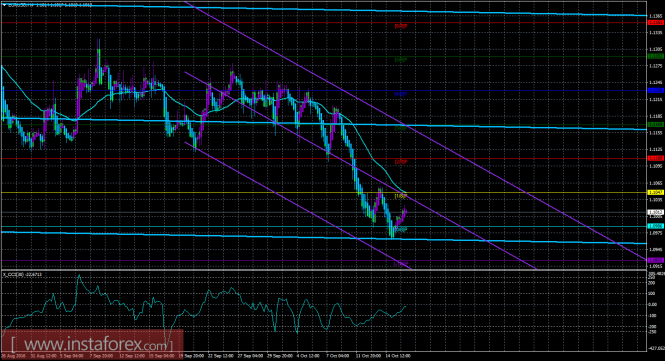Click the 4 Oct 12:00 time axis label
665x361 pixels.
[x=308, y=356]
